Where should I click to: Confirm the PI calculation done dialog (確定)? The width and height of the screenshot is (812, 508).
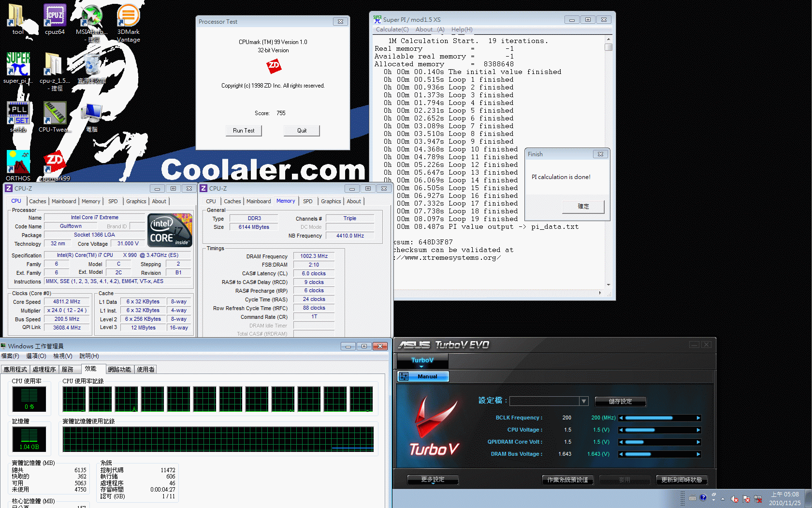click(x=583, y=207)
